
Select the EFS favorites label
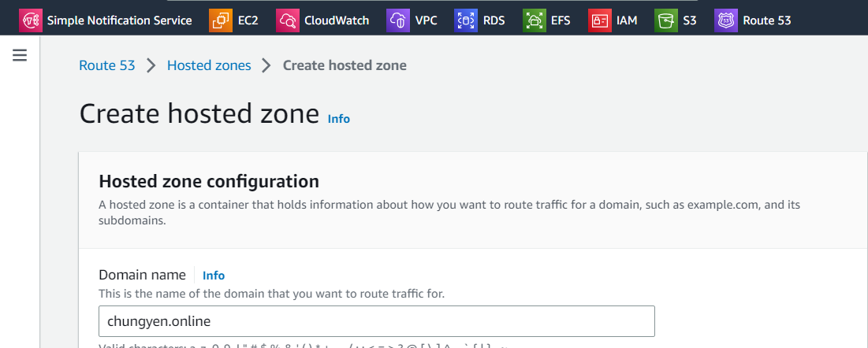[x=561, y=20]
